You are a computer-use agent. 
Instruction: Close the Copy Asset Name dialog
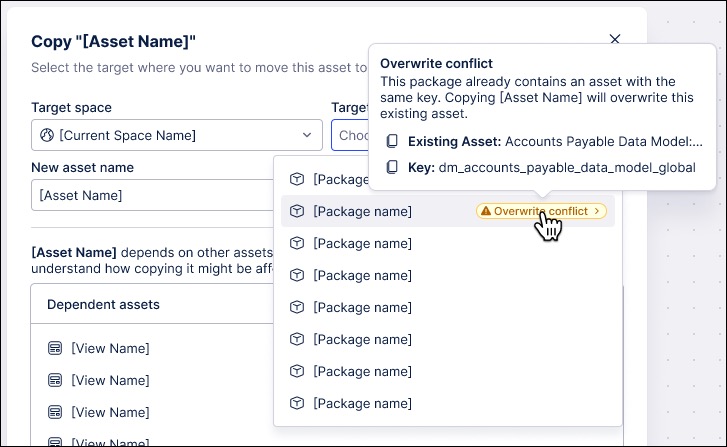point(615,39)
